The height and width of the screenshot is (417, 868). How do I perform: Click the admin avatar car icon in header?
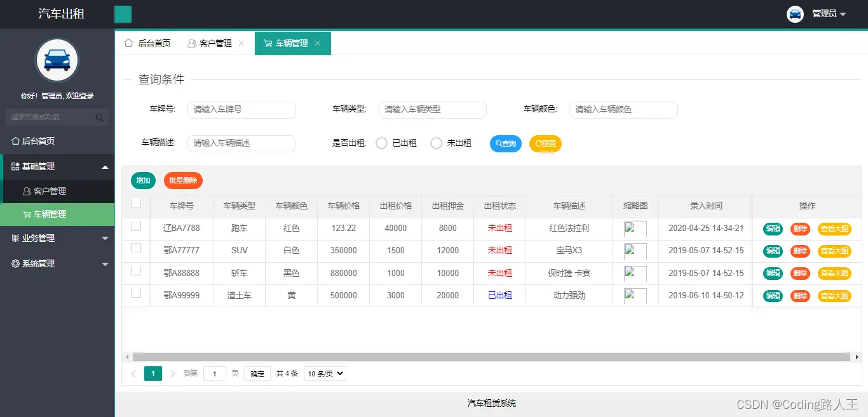[795, 14]
